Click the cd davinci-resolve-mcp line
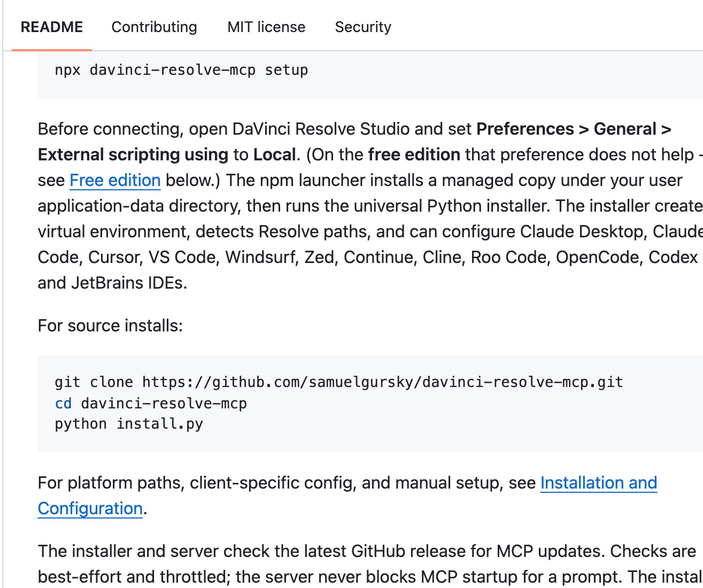The image size is (703, 588). pyautogui.click(x=151, y=403)
